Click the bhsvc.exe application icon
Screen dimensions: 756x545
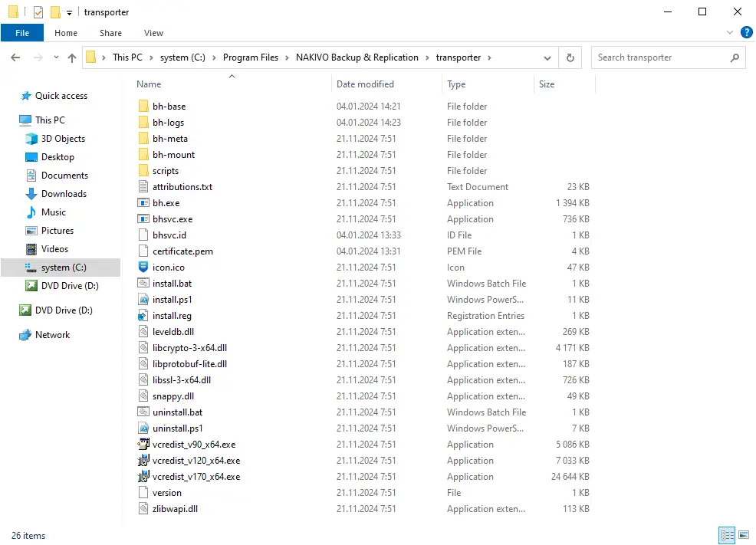(143, 218)
